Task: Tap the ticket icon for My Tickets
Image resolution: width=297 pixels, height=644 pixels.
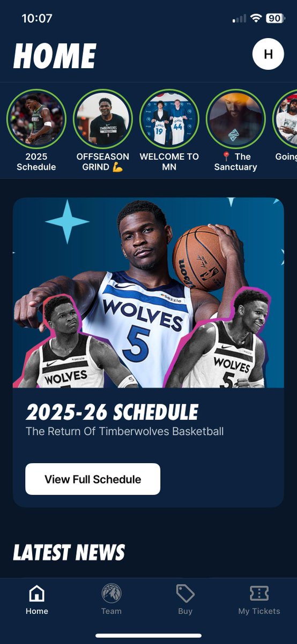Action: tap(259, 594)
